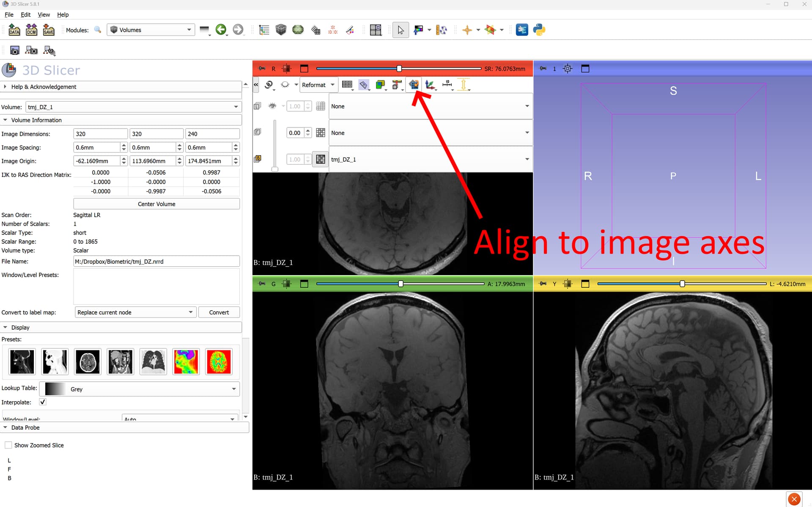Click the Convert button
The image size is (812, 507).
click(x=219, y=312)
